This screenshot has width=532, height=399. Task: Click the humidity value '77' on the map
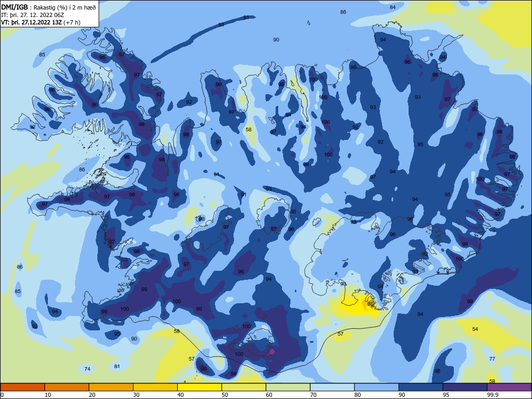pos(492,359)
